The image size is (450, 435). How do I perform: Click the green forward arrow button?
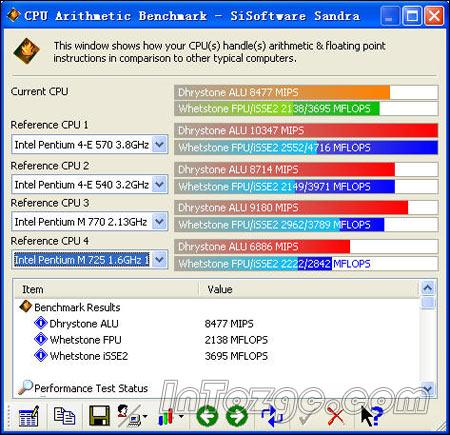click(237, 416)
